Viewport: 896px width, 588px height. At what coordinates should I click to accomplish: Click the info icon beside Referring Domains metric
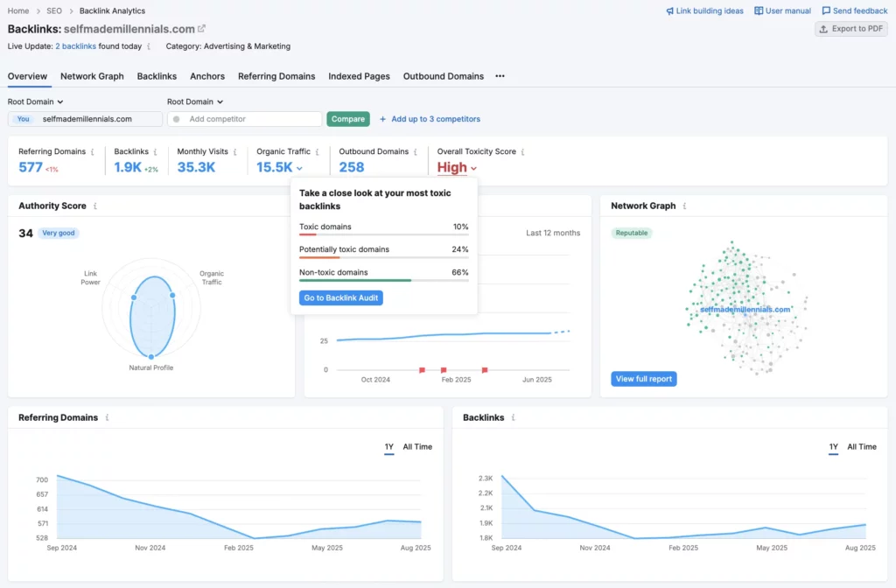[x=94, y=150]
